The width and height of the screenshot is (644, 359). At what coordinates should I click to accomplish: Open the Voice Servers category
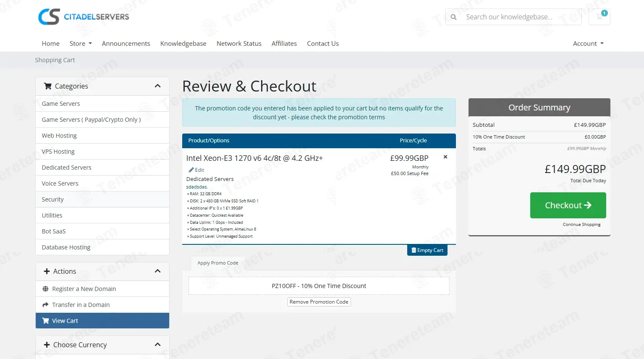point(102,183)
